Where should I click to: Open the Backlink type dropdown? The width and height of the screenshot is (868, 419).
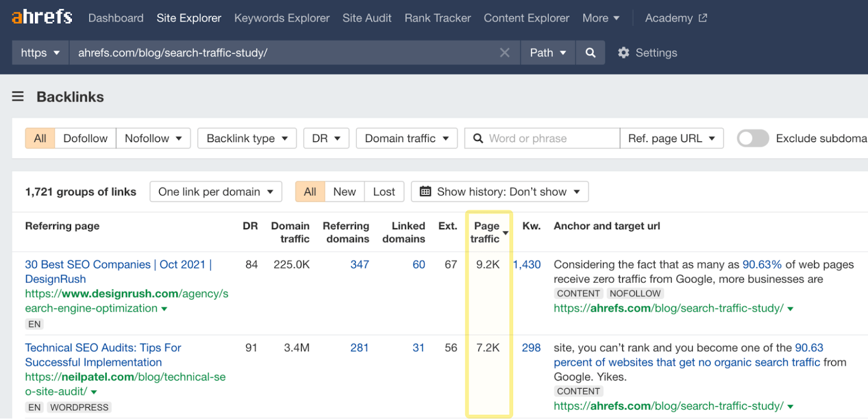tap(247, 138)
